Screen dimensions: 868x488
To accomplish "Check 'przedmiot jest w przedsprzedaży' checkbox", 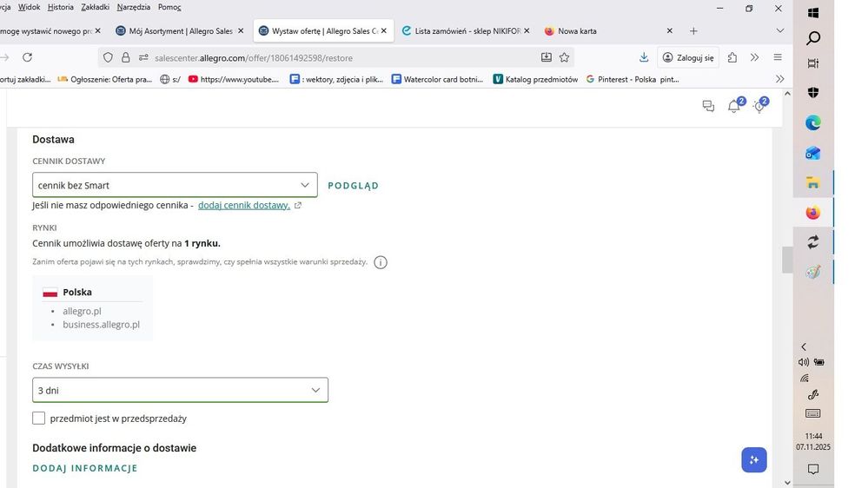I will [39, 419].
